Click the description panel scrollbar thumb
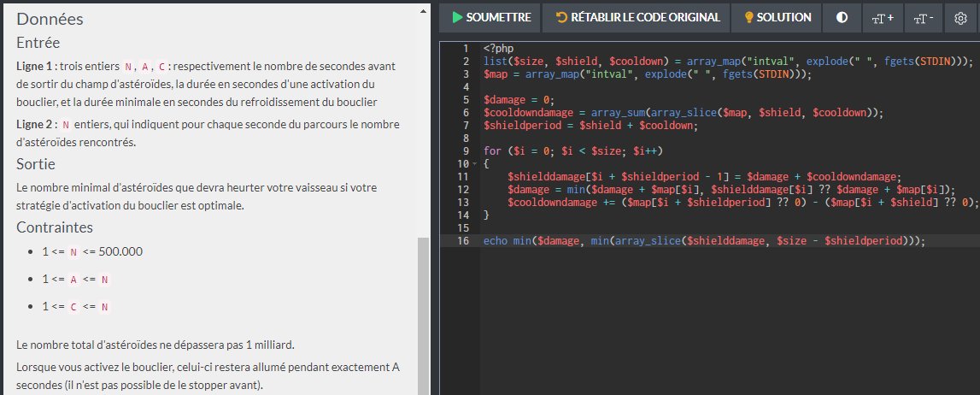Image resolution: width=980 pixels, height=395 pixels. point(423,315)
